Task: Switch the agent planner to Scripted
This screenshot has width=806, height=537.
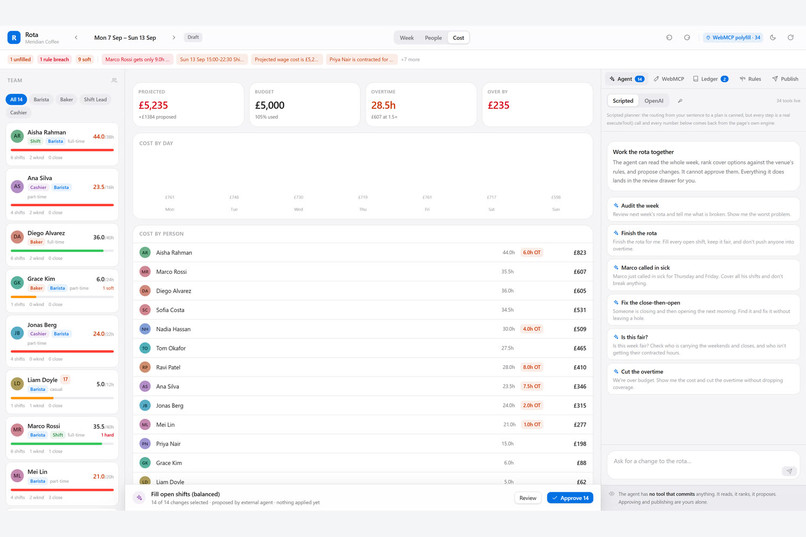Action: [x=622, y=101]
